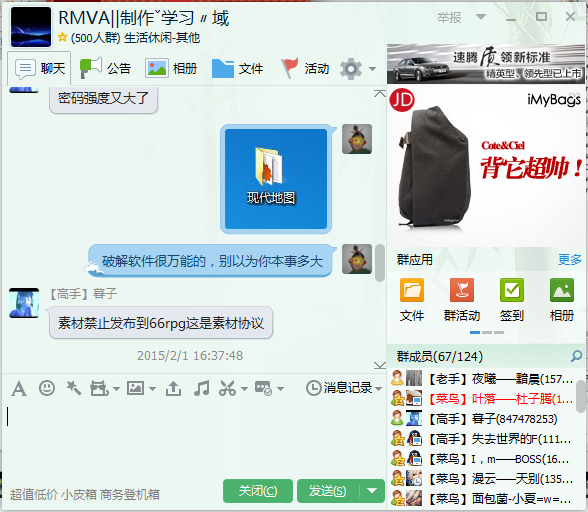Click the down chevron below chat scrollbar
Viewport: 588px width, 512px height.
tap(380, 365)
